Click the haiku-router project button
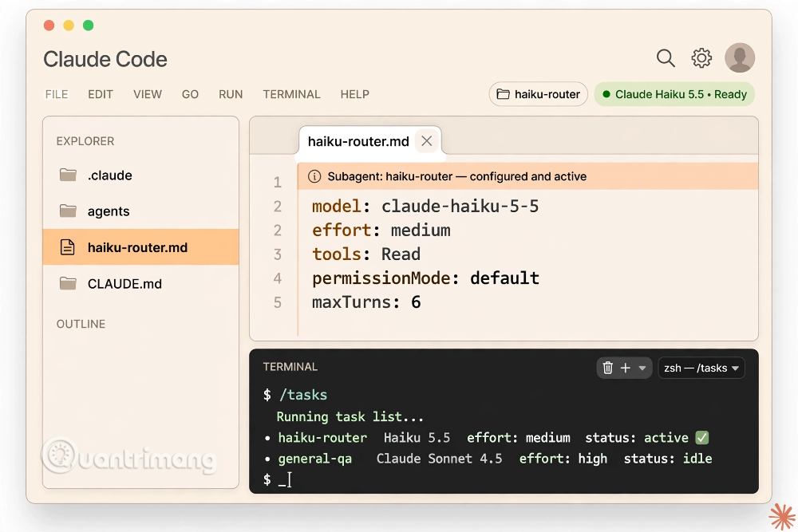 [x=539, y=94]
